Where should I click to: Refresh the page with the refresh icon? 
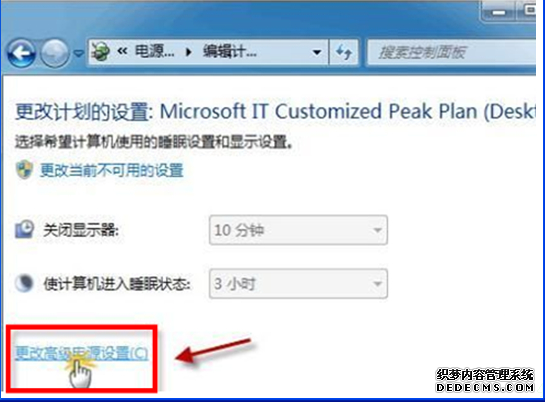coord(344,52)
